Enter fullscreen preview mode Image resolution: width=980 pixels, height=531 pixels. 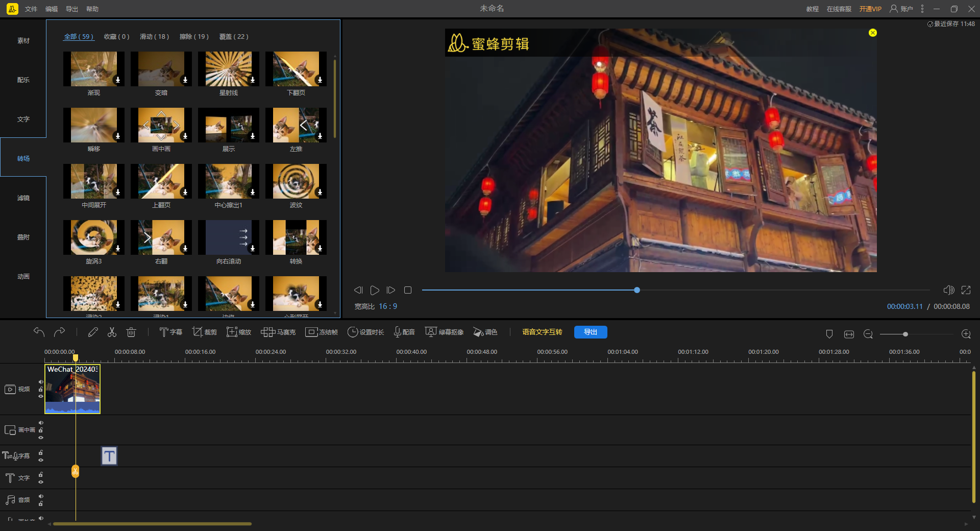pos(966,290)
